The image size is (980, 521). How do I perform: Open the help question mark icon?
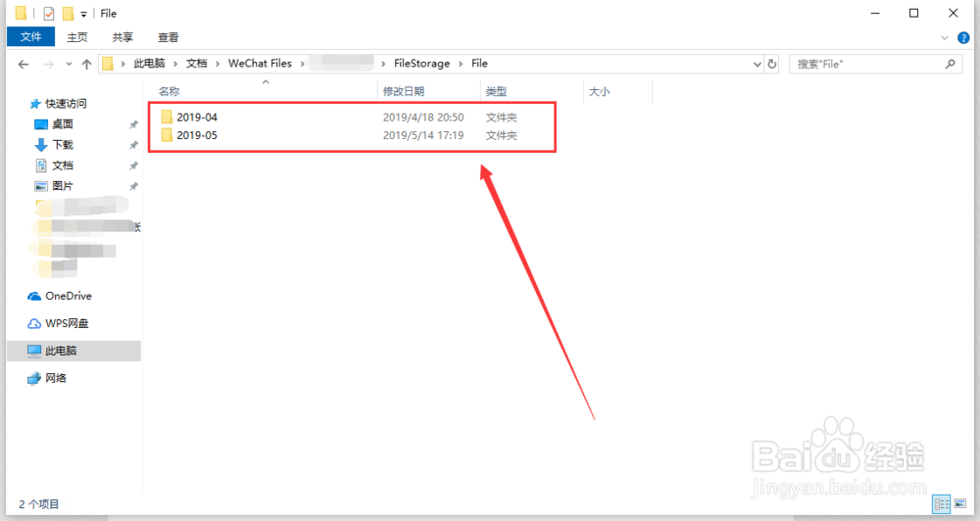pos(963,38)
